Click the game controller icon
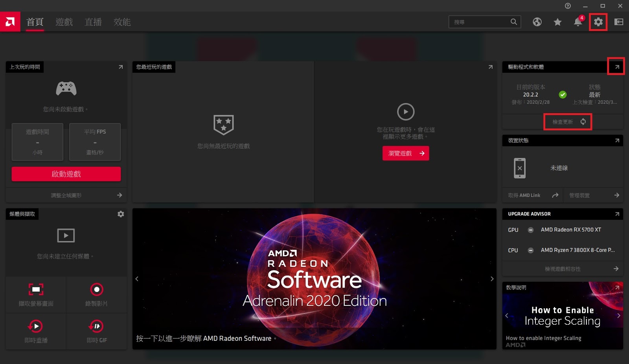The height and width of the screenshot is (364, 629). pos(66,88)
